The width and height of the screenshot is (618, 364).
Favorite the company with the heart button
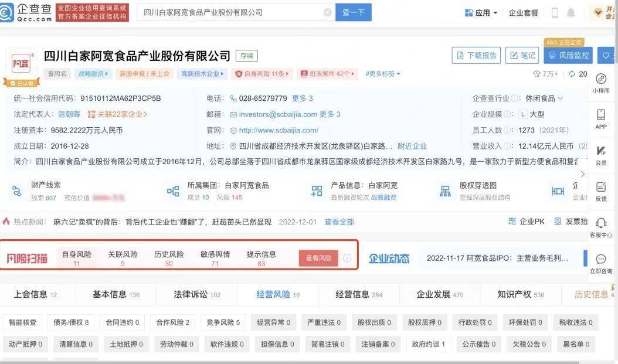pos(606,56)
